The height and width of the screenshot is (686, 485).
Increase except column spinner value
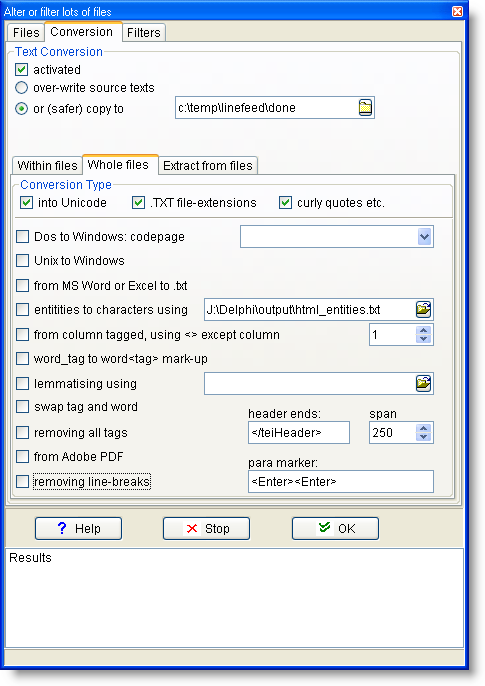(x=423, y=330)
